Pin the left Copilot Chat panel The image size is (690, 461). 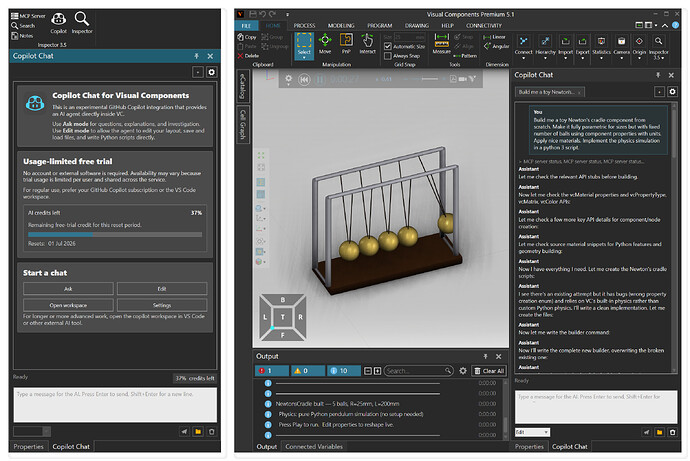point(197,56)
